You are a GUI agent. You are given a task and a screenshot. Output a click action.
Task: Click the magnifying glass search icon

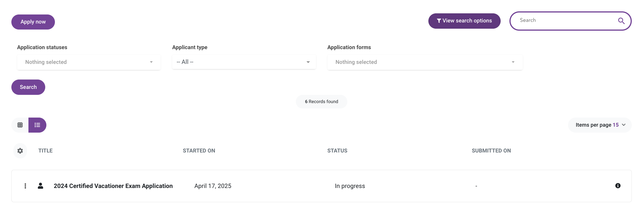click(621, 21)
